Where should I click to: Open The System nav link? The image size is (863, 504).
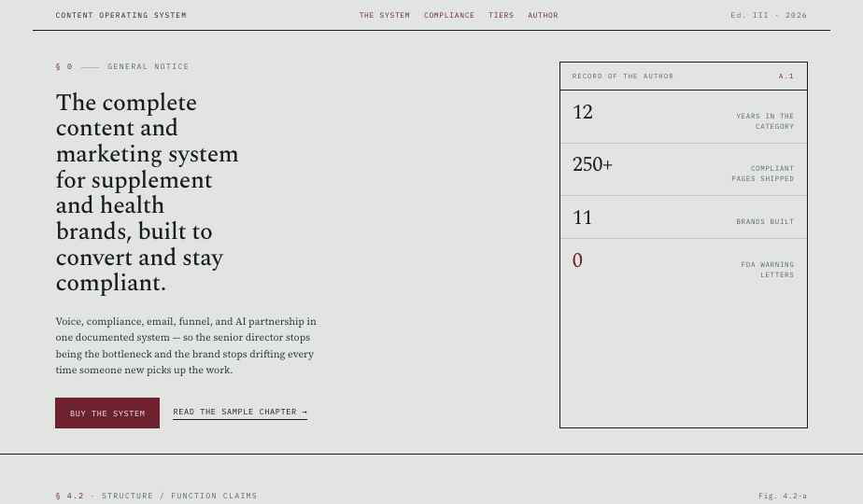384,16
